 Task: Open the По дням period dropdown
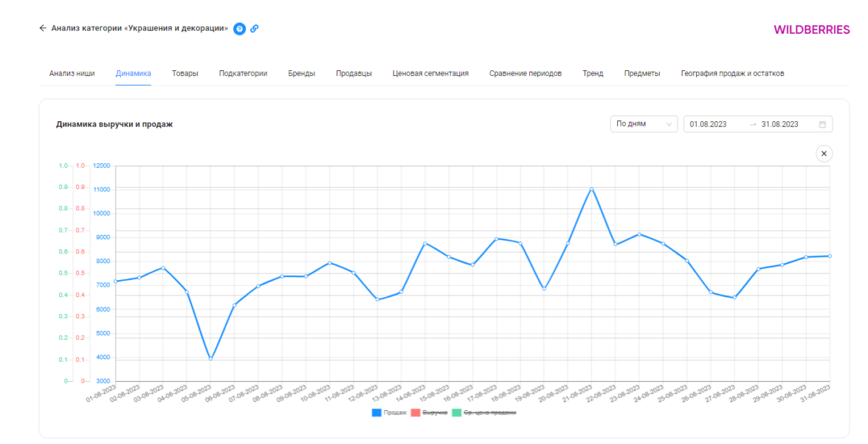tap(644, 124)
